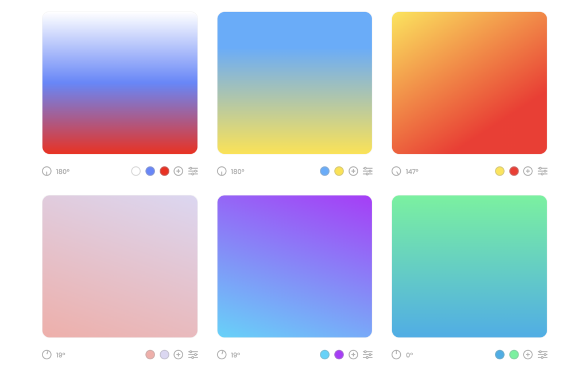588x377 pixels.
Task: Select the green color stop swatch
Action: [x=514, y=355]
